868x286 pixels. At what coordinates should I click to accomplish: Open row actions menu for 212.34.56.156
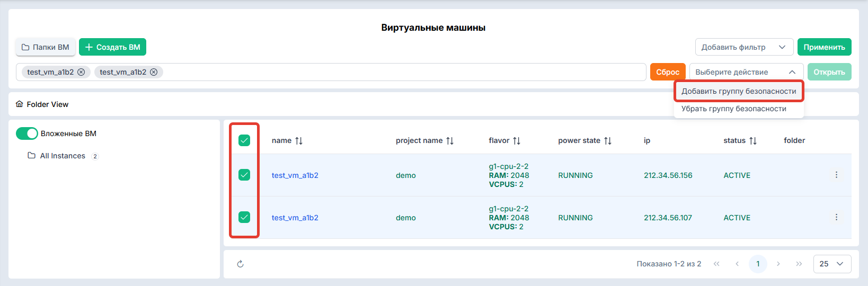(x=837, y=175)
